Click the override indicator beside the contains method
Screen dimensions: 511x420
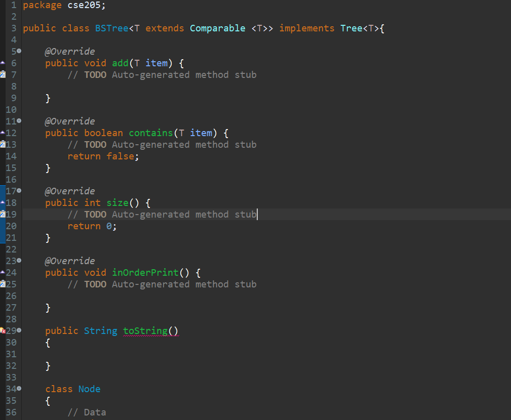[x=3, y=133]
